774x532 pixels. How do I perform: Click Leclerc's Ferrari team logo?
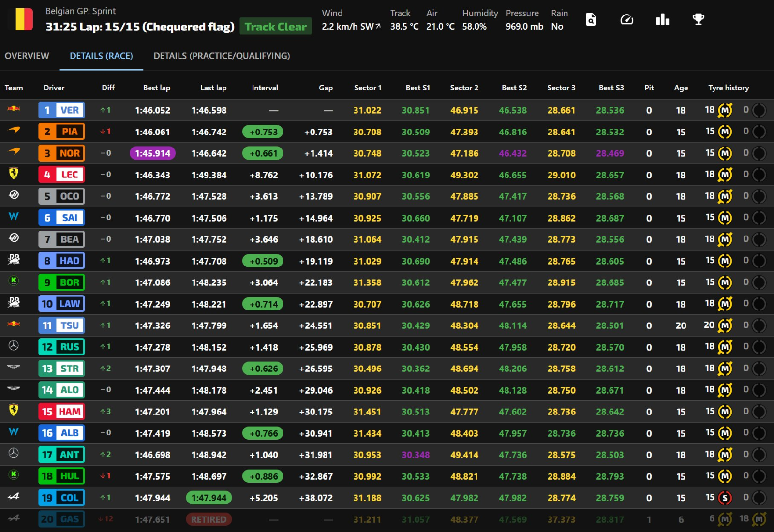tap(14, 174)
